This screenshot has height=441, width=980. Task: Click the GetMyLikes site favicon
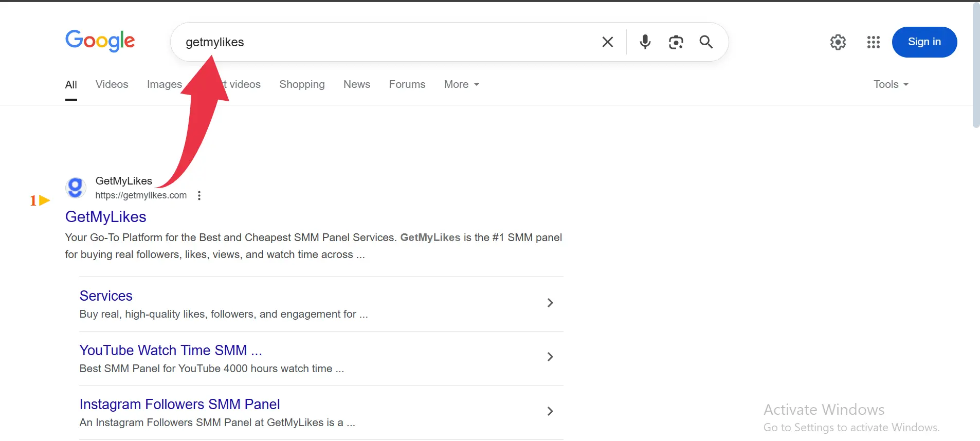click(76, 188)
